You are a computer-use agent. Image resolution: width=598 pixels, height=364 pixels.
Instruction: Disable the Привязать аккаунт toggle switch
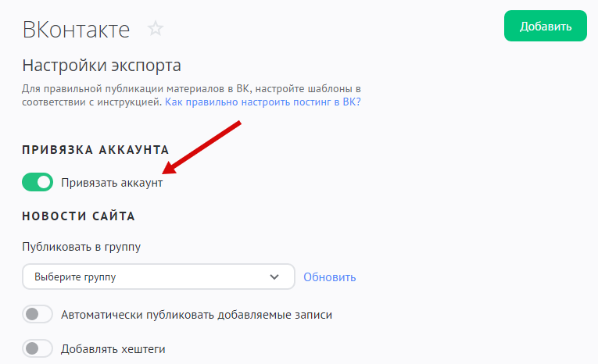(38, 182)
